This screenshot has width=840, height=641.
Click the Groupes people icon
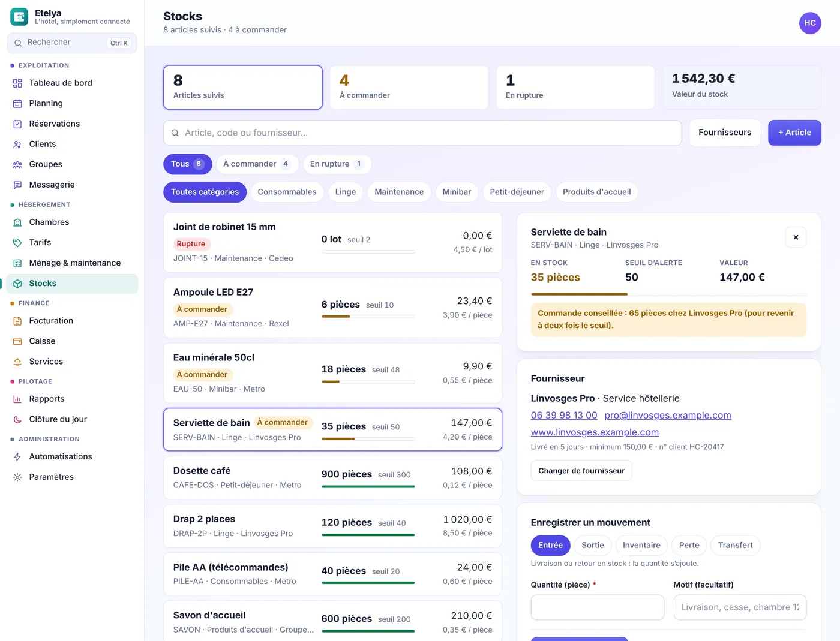pos(17,165)
